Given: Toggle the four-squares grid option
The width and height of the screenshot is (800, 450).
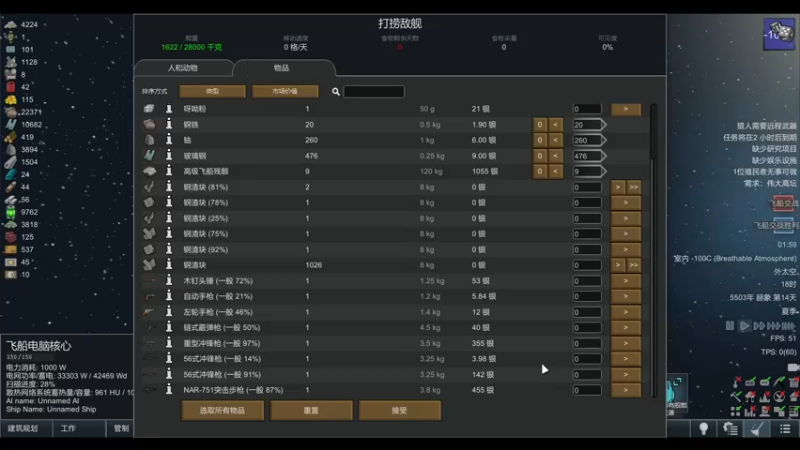Looking at the screenshot, I should point(736,411).
